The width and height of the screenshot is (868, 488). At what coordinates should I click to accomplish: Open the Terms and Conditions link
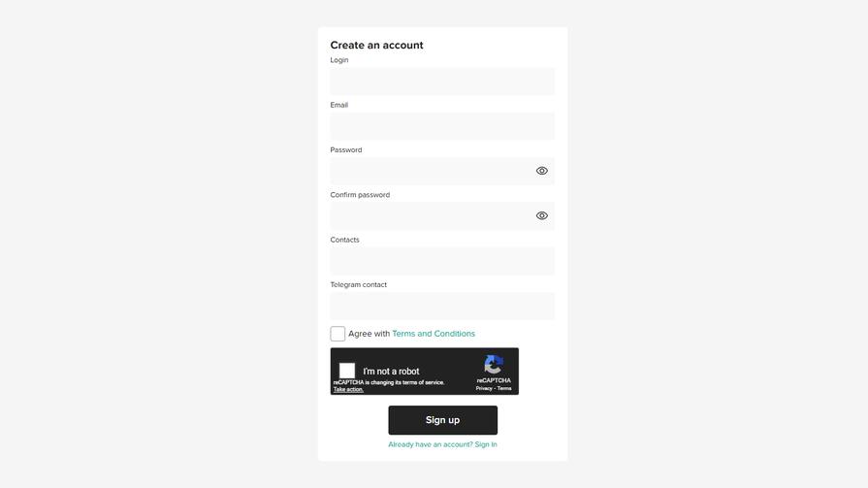(434, 334)
